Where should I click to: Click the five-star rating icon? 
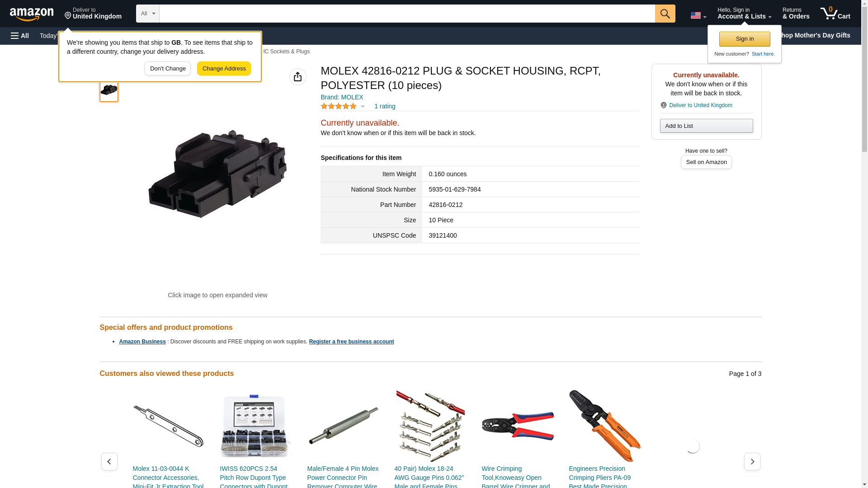point(339,106)
